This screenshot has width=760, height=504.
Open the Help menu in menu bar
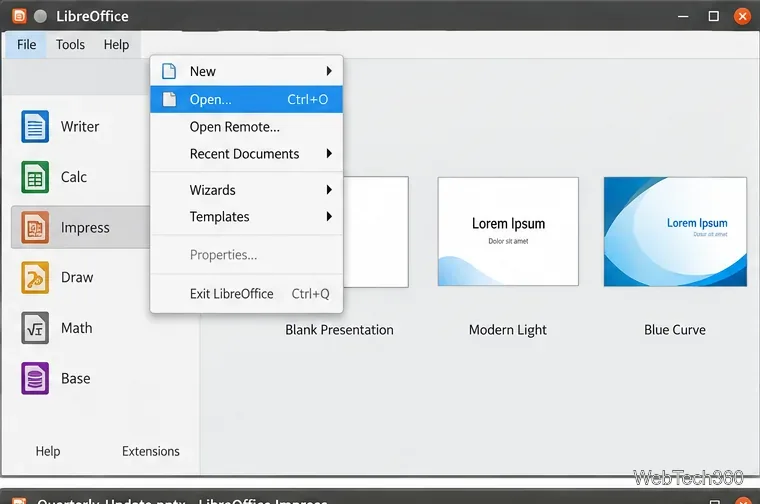[116, 45]
